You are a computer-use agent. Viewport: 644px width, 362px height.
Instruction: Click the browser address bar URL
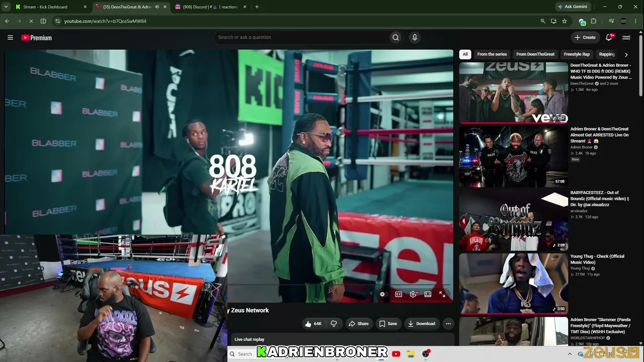[105, 21]
